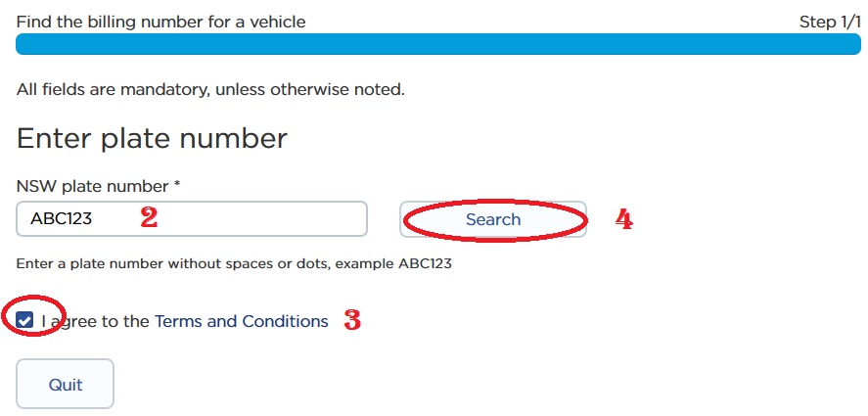Click the red number 2 annotation
868x416 pixels.
(x=149, y=217)
